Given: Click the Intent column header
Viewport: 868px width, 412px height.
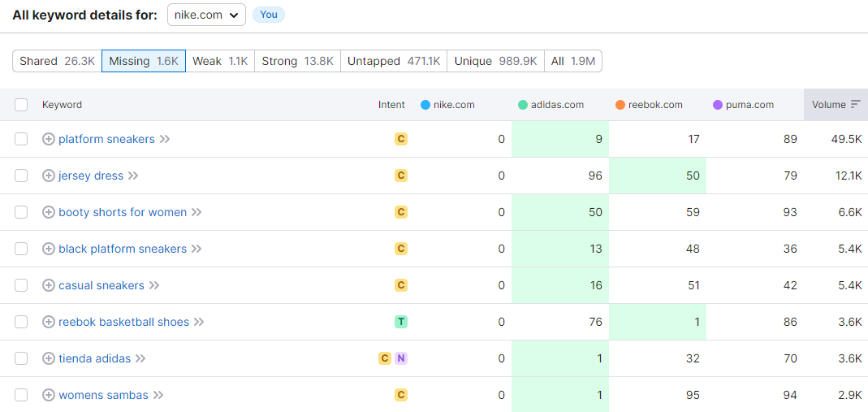Looking at the screenshot, I should (391, 105).
